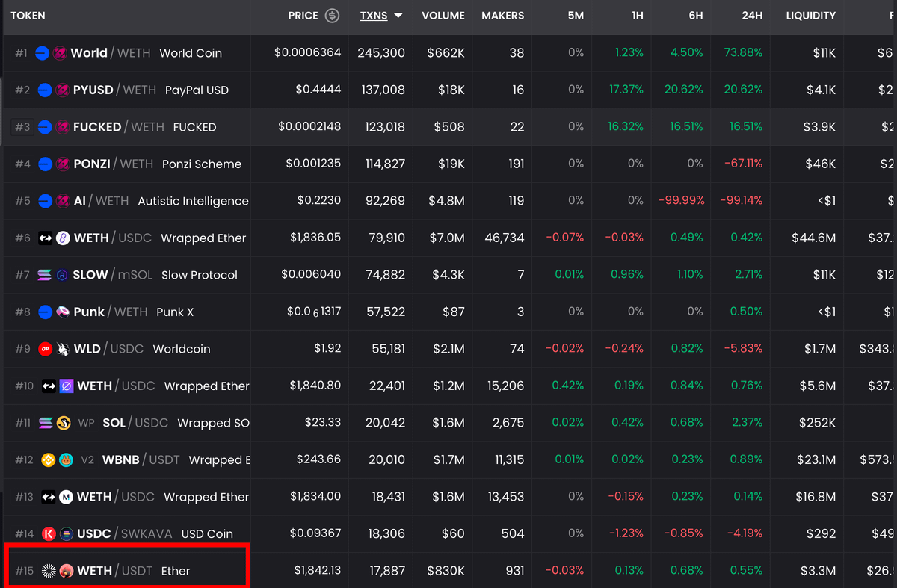Select the 17.37% 1H value in PYUSD row
Viewport: 897px width, 588px height.
pos(626,90)
